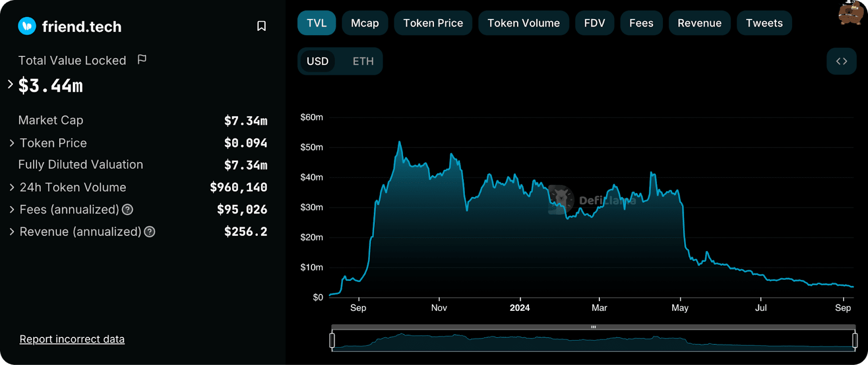Click the left handle of the range slider
The width and height of the screenshot is (868, 365).
pos(332,340)
